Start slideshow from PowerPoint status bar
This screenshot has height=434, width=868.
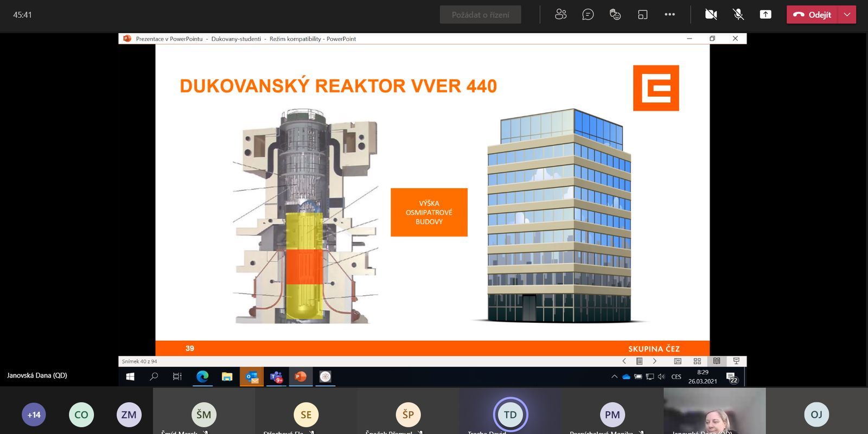736,361
